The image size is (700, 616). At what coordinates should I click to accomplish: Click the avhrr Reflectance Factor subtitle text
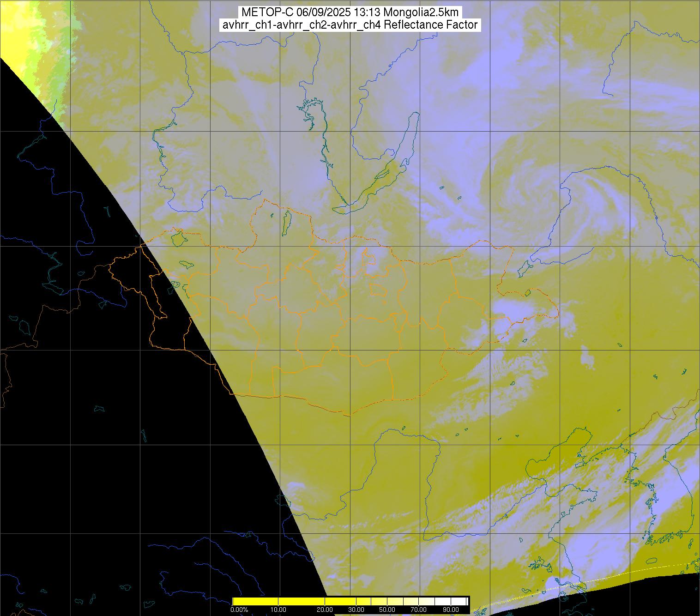[350, 25]
